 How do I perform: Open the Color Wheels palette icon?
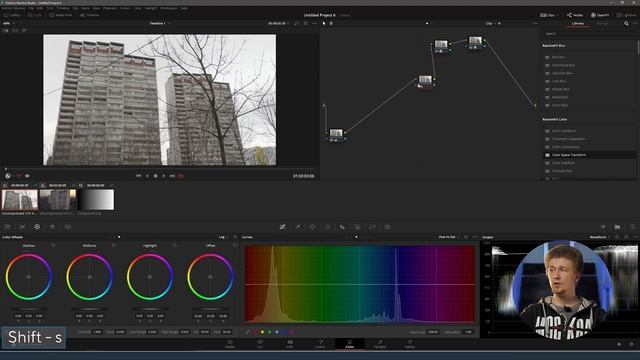click(37, 227)
